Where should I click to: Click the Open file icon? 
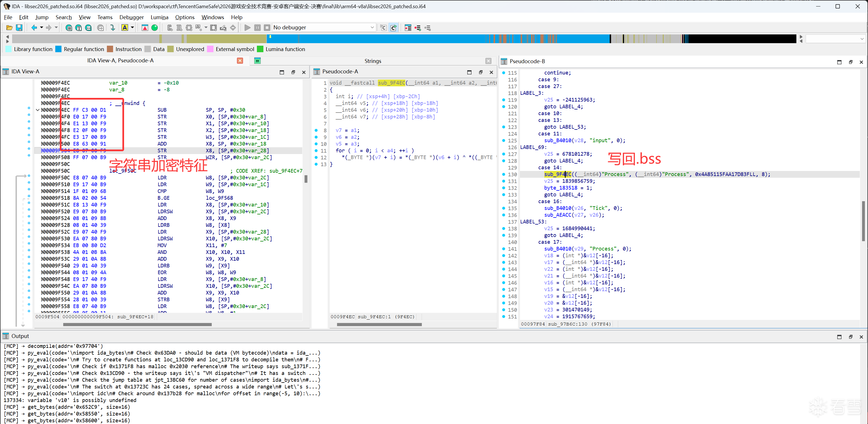pyautogui.click(x=9, y=28)
